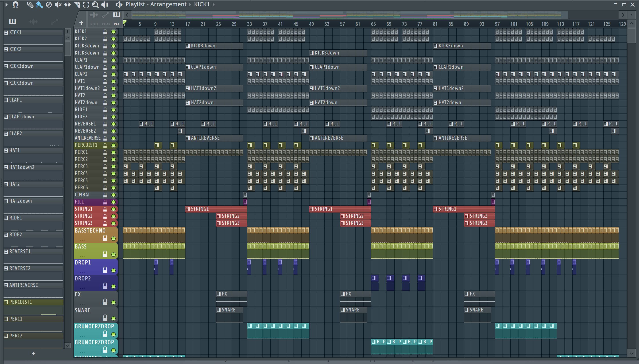Click playlist vertical scroll-down arrow

coord(631,353)
